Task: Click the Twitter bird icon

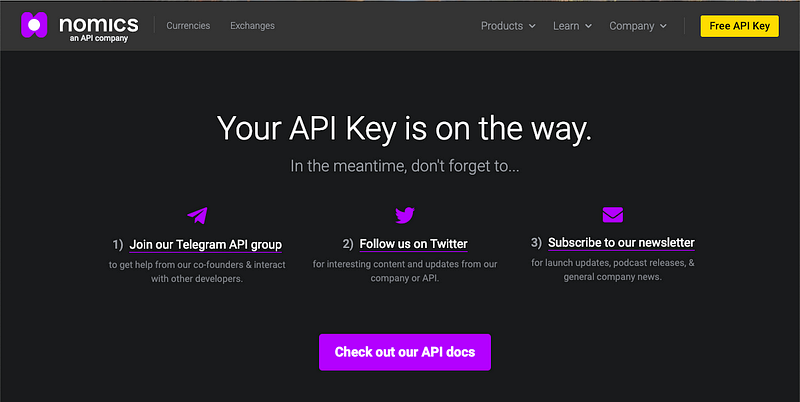Action: pyautogui.click(x=405, y=215)
